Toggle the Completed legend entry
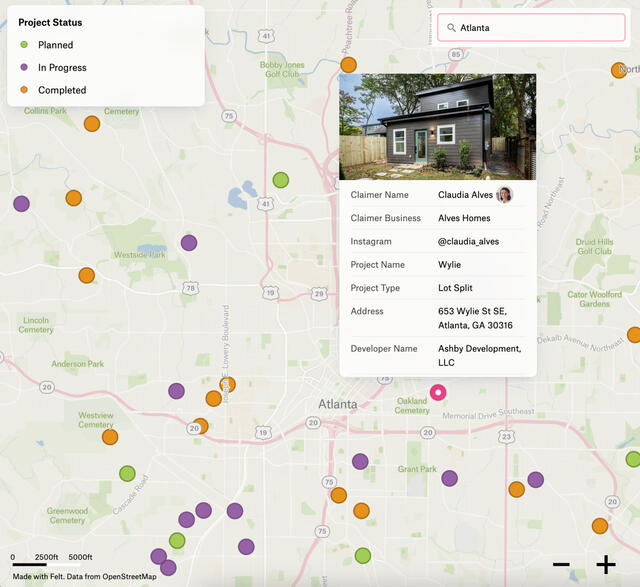 coord(62,90)
